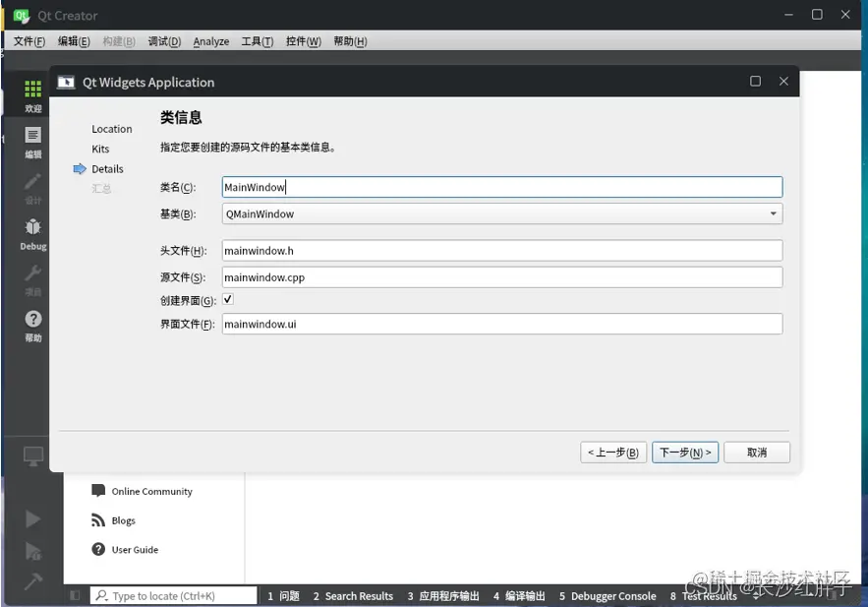Open the File menu (文件)
Viewport: 868px width, 607px height.
[x=29, y=41]
